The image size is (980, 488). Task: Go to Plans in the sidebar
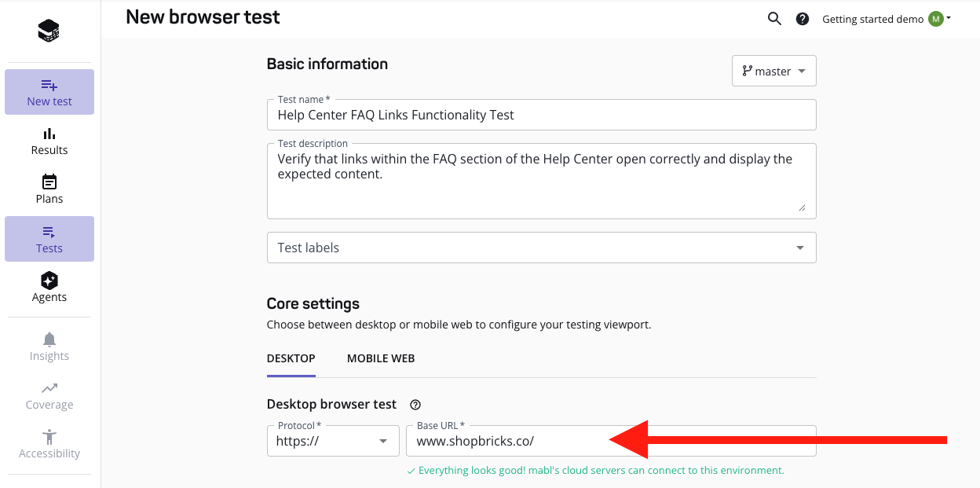(x=49, y=190)
